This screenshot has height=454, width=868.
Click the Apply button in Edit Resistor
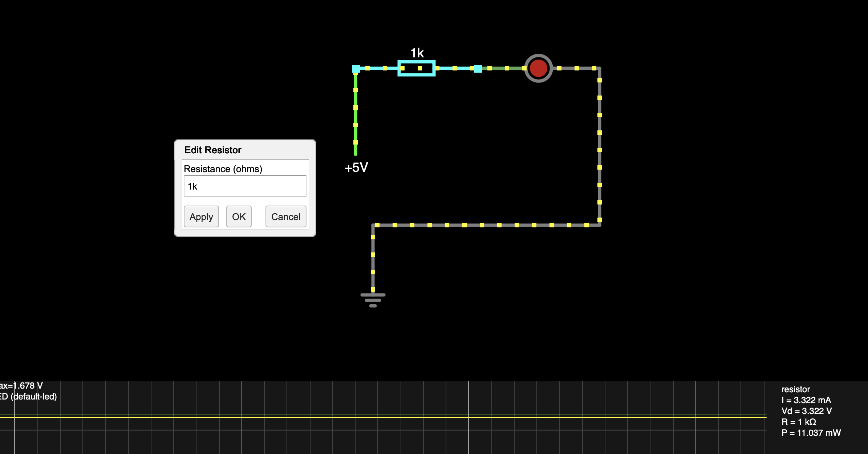point(201,216)
